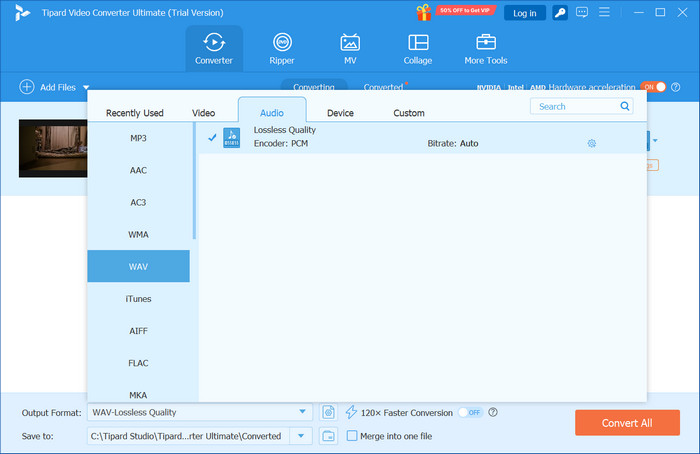The image size is (700, 454).
Task: Click the register key icon
Action: pos(560,13)
